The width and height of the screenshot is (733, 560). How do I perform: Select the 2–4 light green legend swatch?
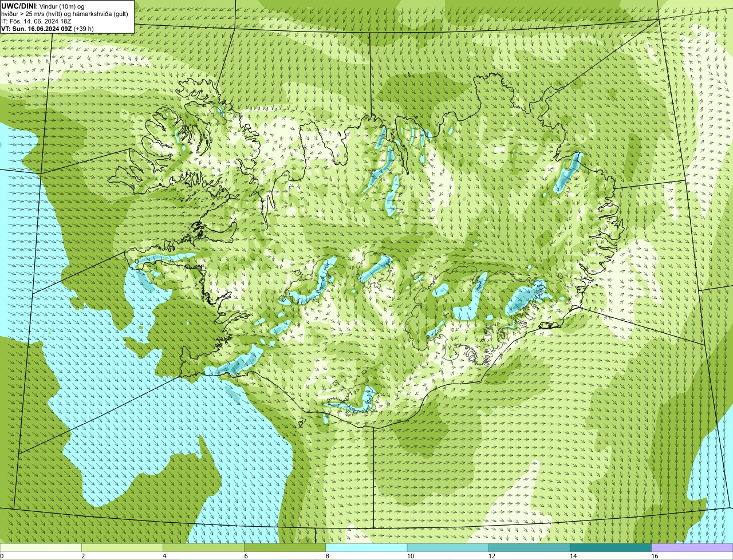[x=122, y=548]
